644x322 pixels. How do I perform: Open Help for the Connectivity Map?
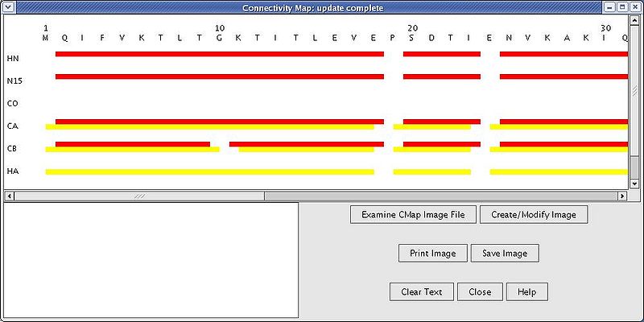click(x=527, y=291)
